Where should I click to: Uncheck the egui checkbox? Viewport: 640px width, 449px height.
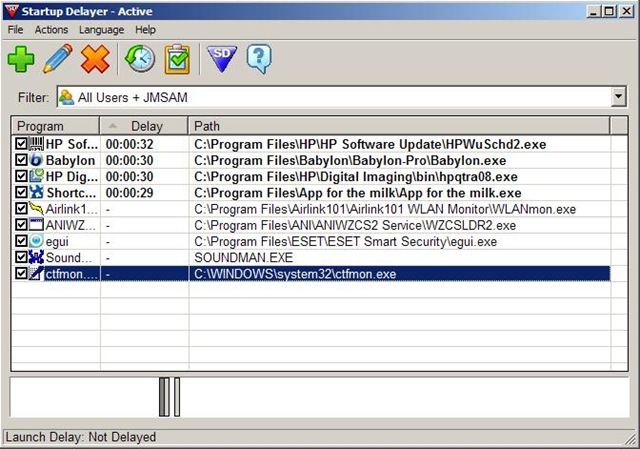coord(21,241)
